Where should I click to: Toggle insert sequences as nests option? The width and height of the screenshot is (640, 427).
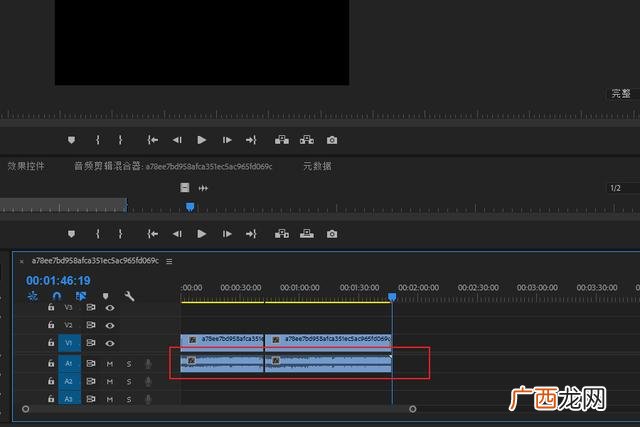pyautogui.click(x=32, y=296)
